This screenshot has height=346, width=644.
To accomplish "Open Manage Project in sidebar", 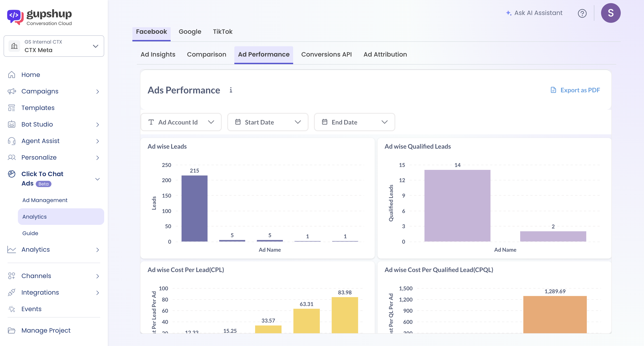I will pos(46,331).
